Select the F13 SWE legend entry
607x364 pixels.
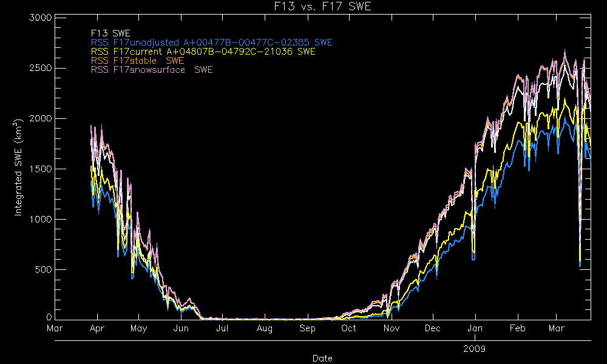pos(110,33)
